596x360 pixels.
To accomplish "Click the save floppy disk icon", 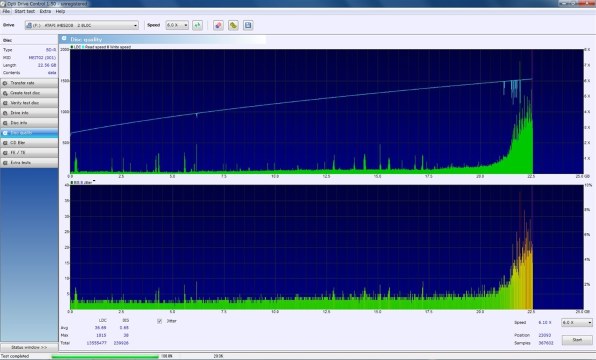I will coord(248,25).
